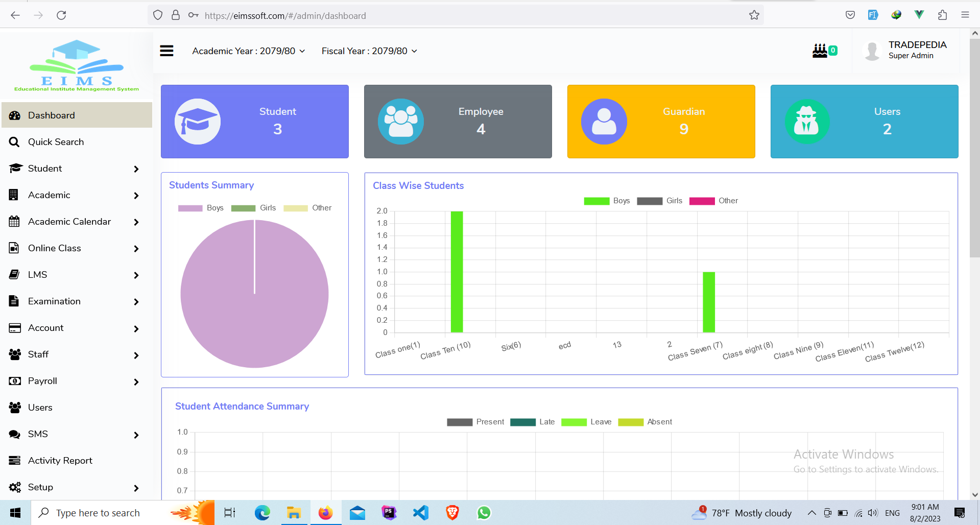Open Quick Search in the sidebar
The width and height of the screenshot is (980, 525).
point(56,142)
